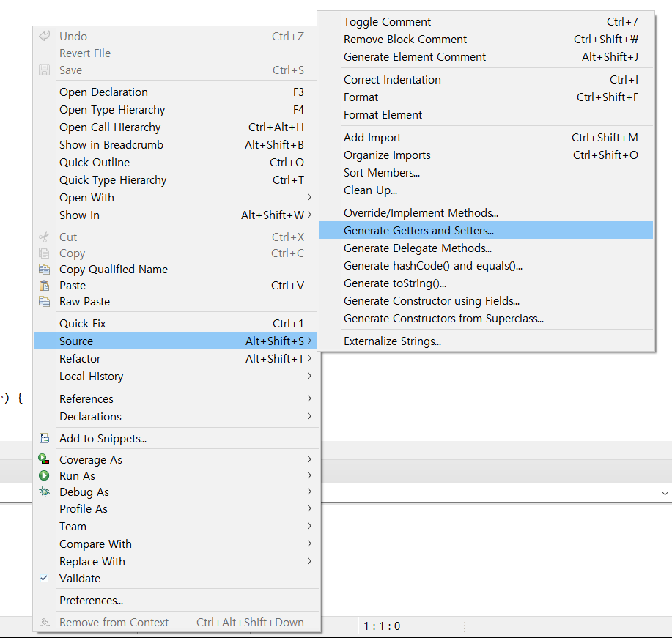672x638 pixels.
Task: Click the 1 : 1 : 0 cursor position
Action: pyautogui.click(x=382, y=626)
